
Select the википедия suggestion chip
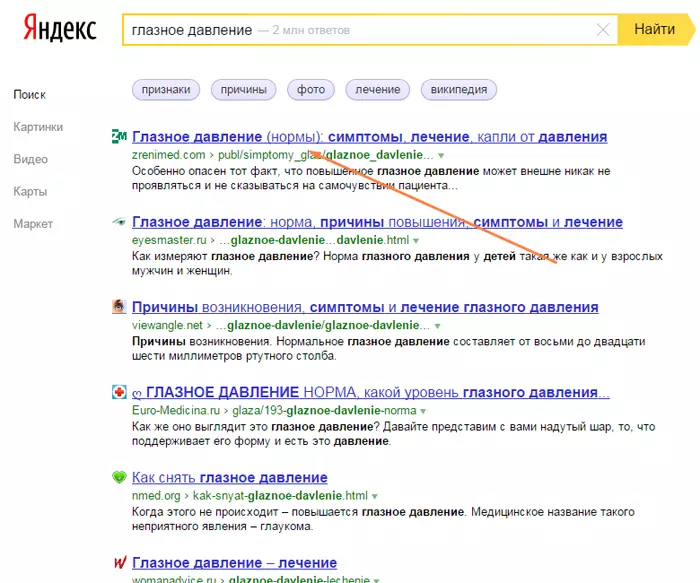458,90
